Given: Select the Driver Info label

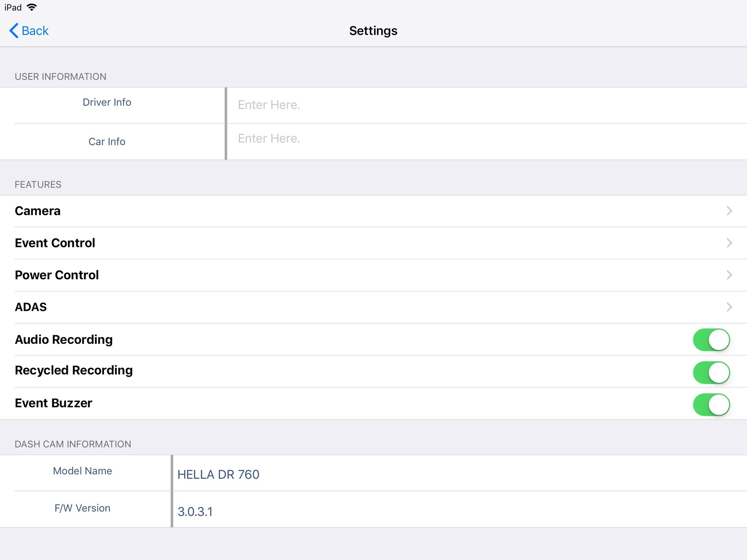Looking at the screenshot, I should [x=107, y=102].
